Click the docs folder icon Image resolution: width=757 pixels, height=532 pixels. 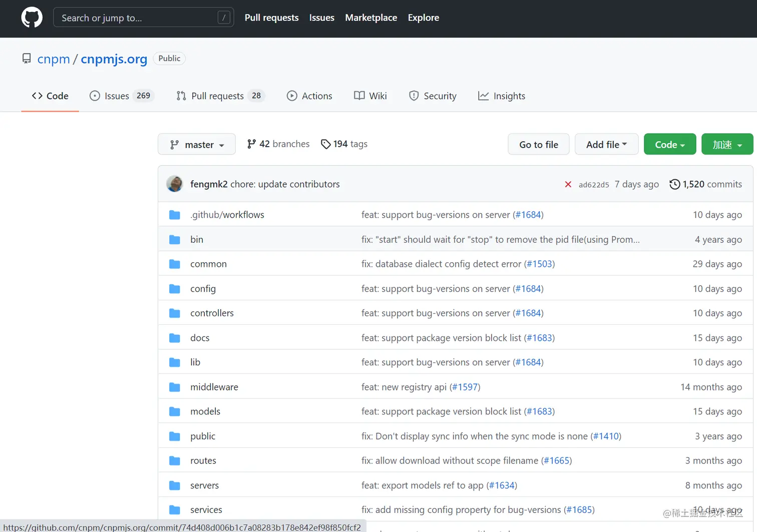(x=175, y=338)
